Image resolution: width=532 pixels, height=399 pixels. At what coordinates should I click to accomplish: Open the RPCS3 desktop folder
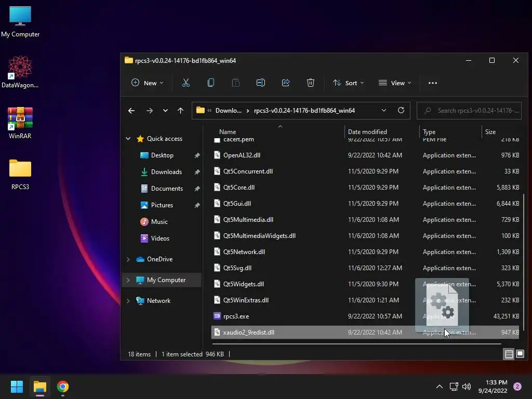point(20,175)
